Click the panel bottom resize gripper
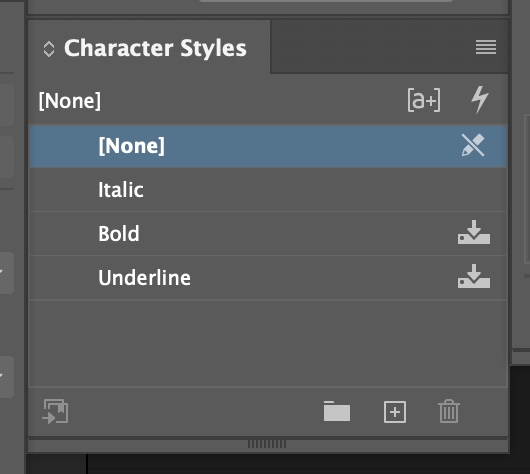This screenshot has width=530, height=474. (x=267, y=444)
